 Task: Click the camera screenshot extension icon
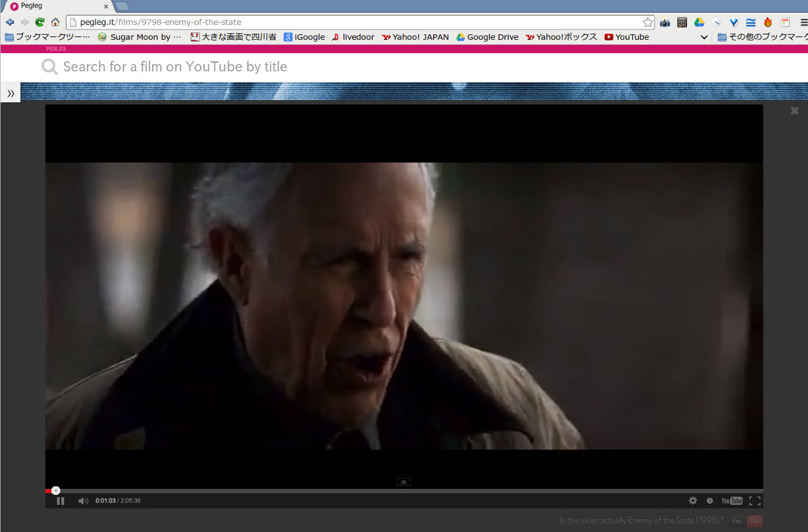[x=665, y=22]
